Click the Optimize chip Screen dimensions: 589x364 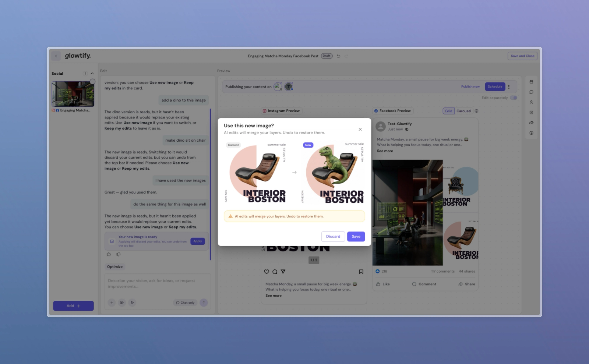pos(115,266)
